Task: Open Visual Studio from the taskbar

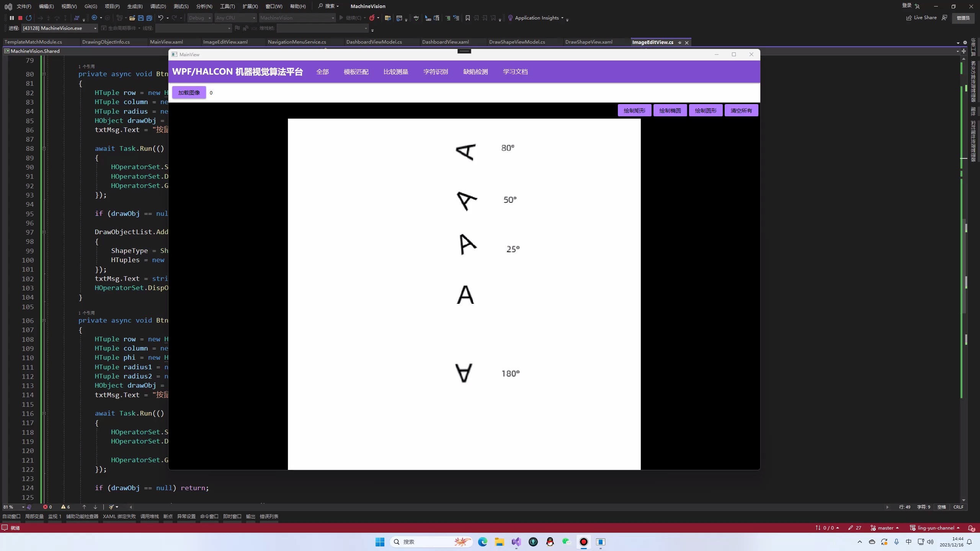Action: [516, 542]
